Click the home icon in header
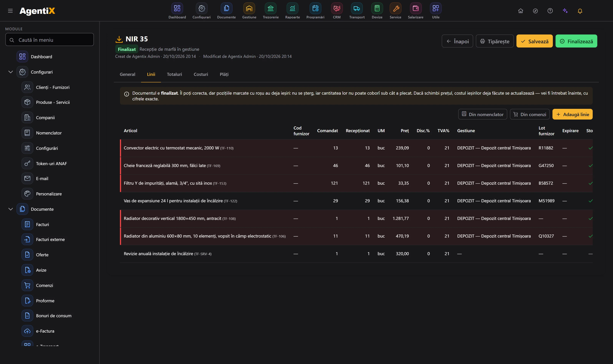Viewport: 613px width, 364px height. (520, 11)
